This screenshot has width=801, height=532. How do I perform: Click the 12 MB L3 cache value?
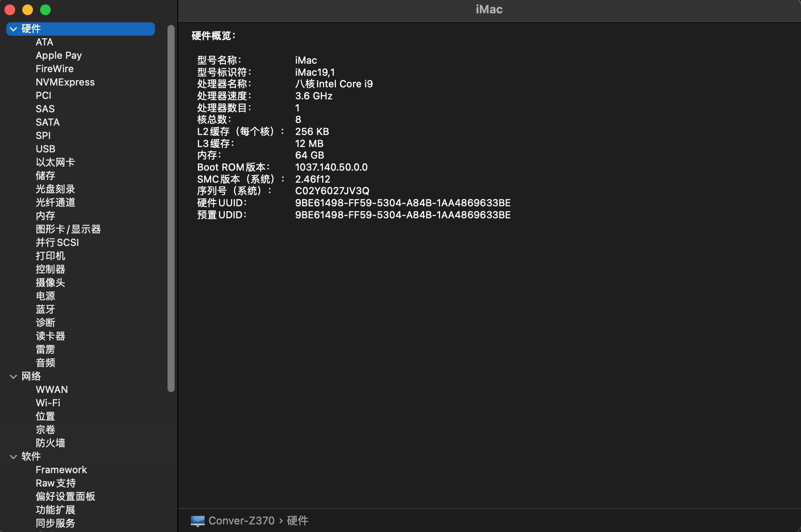[309, 144]
